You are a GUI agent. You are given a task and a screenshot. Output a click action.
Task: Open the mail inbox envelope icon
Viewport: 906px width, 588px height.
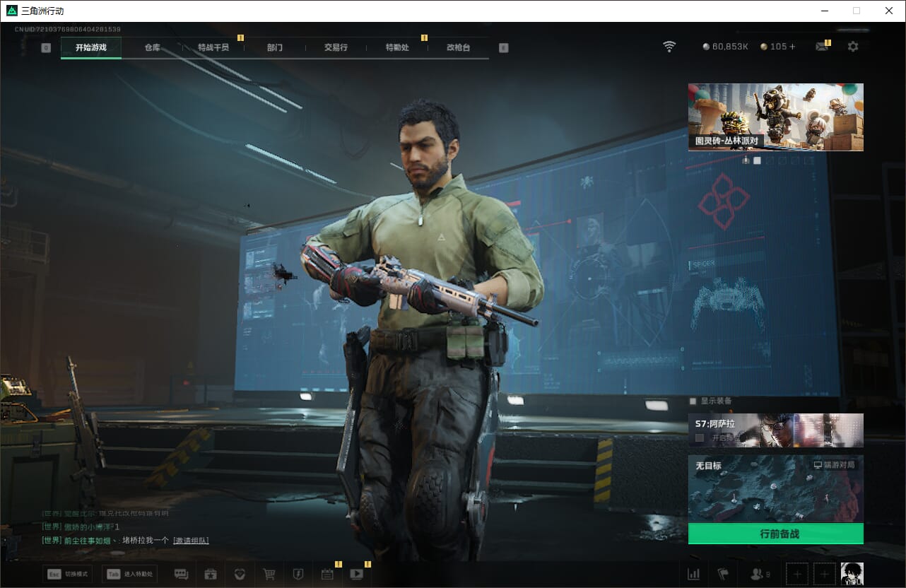pyautogui.click(x=821, y=47)
